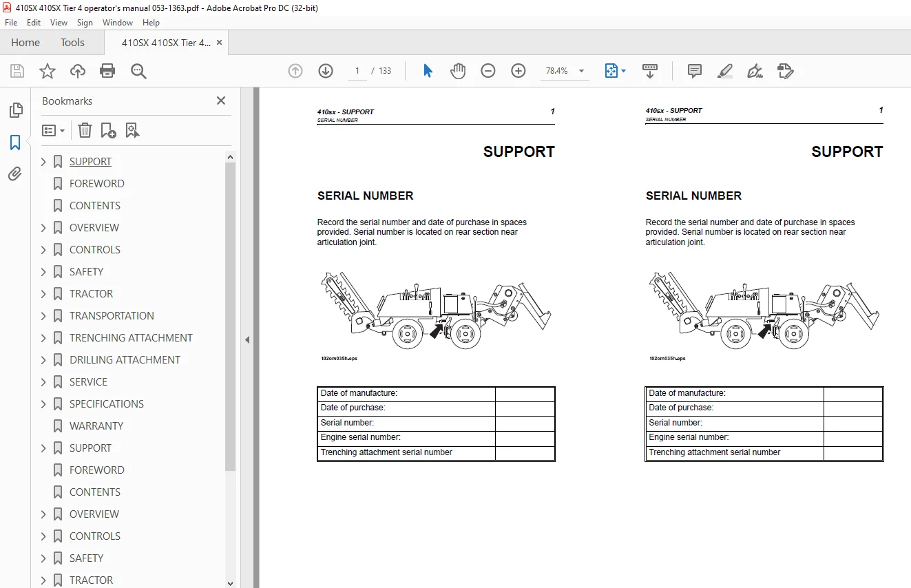The width and height of the screenshot is (911, 588).
Task: Open the Attachments paperclip panel
Action: 15,174
